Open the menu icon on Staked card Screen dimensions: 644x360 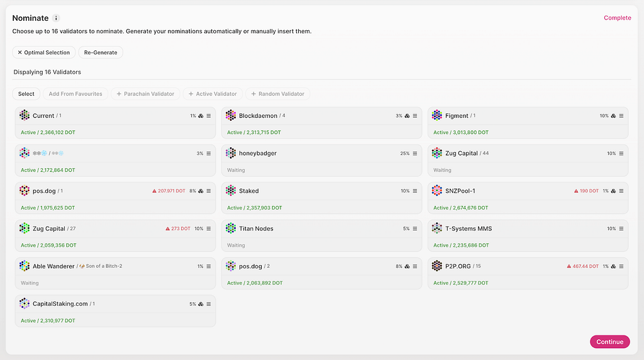415,191
